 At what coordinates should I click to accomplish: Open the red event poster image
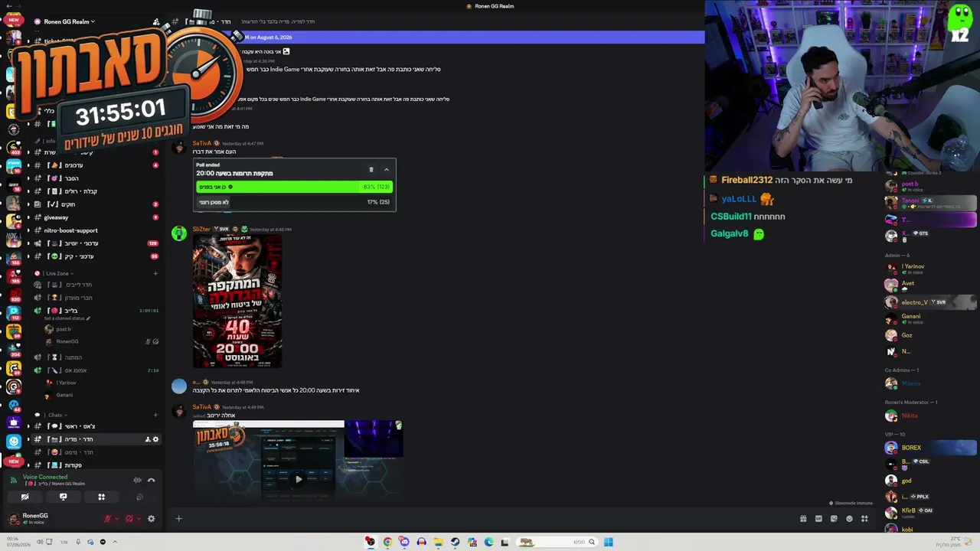coord(237,301)
